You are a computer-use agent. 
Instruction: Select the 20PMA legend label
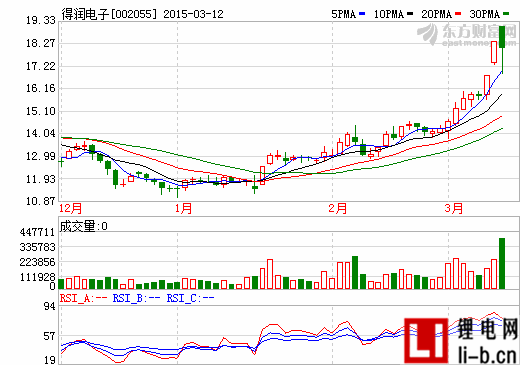pyautogui.click(x=437, y=14)
